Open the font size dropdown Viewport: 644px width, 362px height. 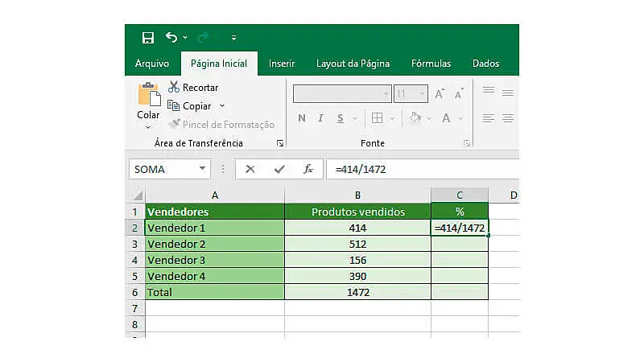pyautogui.click(x=422, y=94)
